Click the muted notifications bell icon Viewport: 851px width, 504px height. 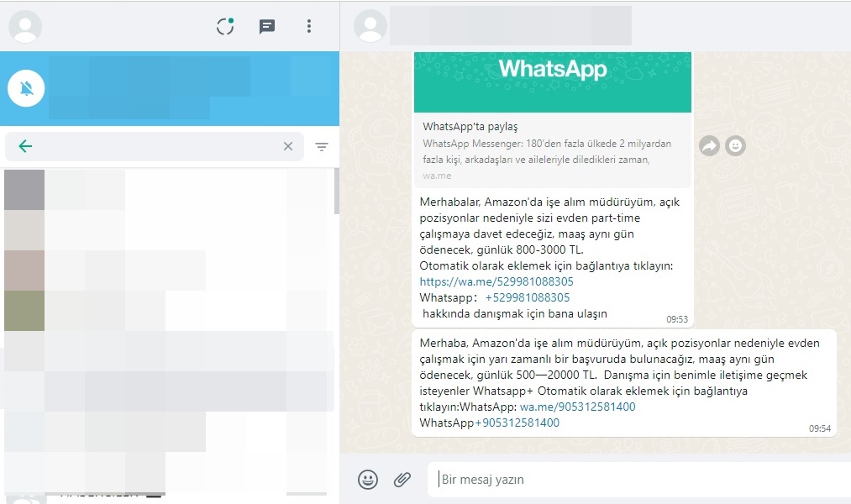[x=26, y=88]
